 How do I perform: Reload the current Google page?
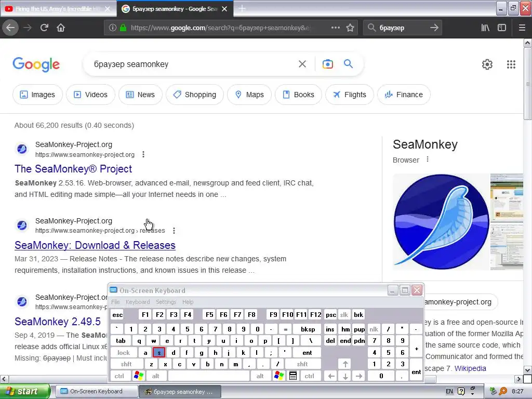tap(44, 28)
